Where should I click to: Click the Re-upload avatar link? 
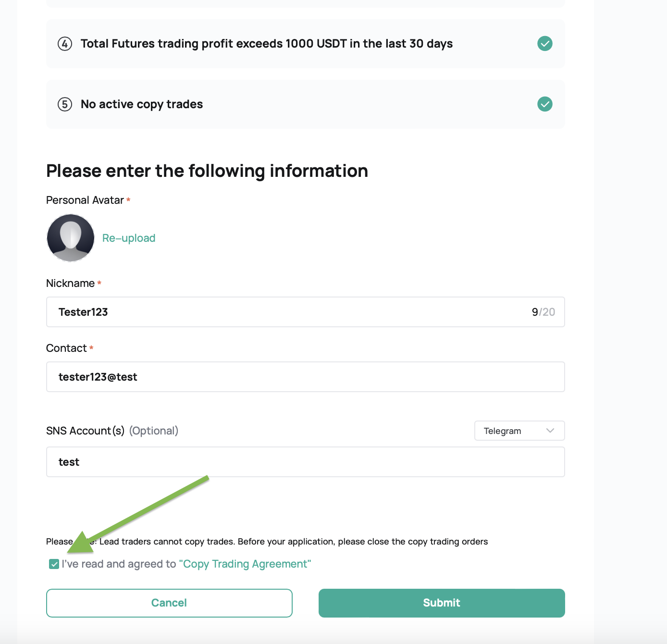tap(129, 238)
